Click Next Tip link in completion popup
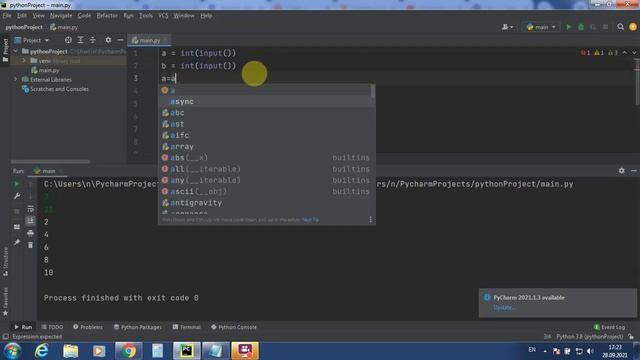This screenshot has width=640, height=360. pyautogui.click(x=311, y=220)
